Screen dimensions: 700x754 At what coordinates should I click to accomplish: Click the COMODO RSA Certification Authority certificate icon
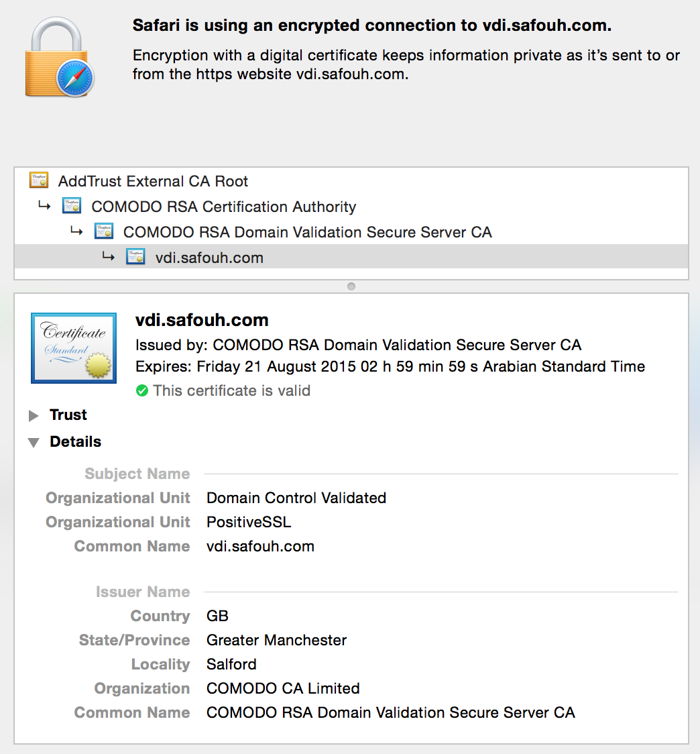72,206
